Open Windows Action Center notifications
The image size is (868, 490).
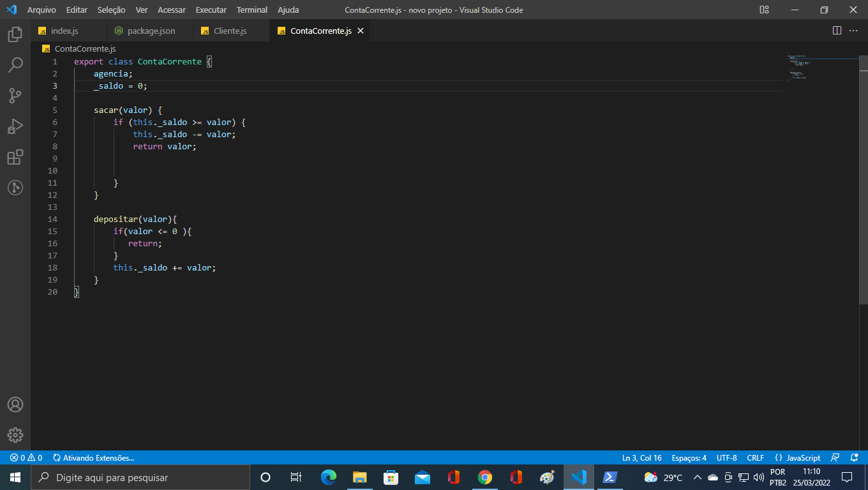click(847, 477)
